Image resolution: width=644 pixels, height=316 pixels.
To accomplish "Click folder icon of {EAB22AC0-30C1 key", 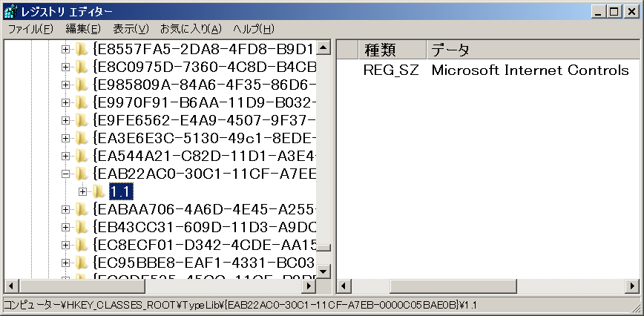I will pyautogui.click(x=82, y=174).
